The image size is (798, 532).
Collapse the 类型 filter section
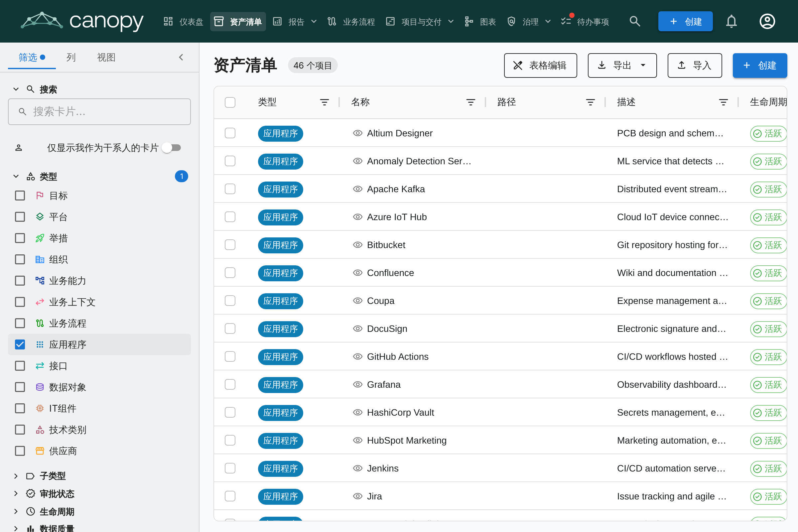tap(16, 177)
